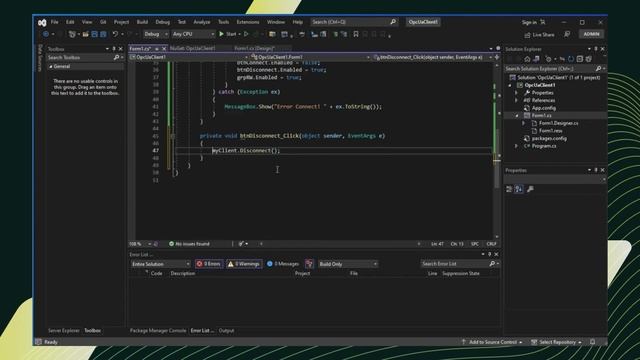Toggle Alphabetical sort in Properties panel

click(518, 189)
